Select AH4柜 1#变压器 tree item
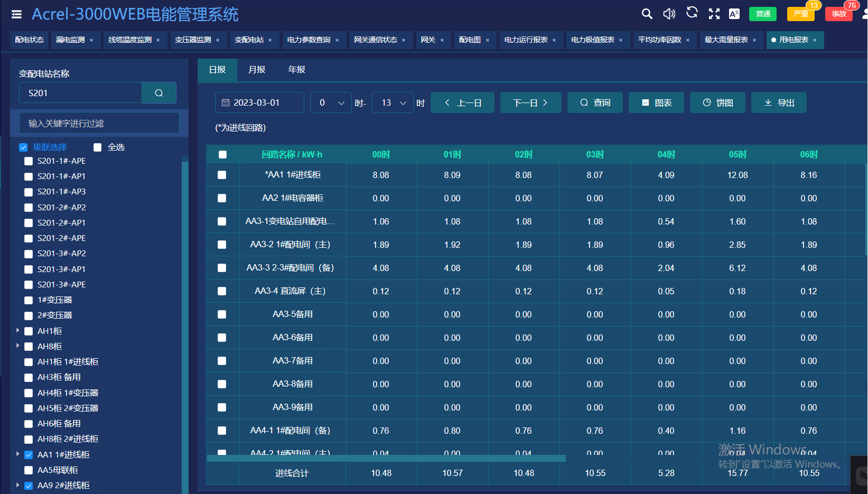 (68, 393)
